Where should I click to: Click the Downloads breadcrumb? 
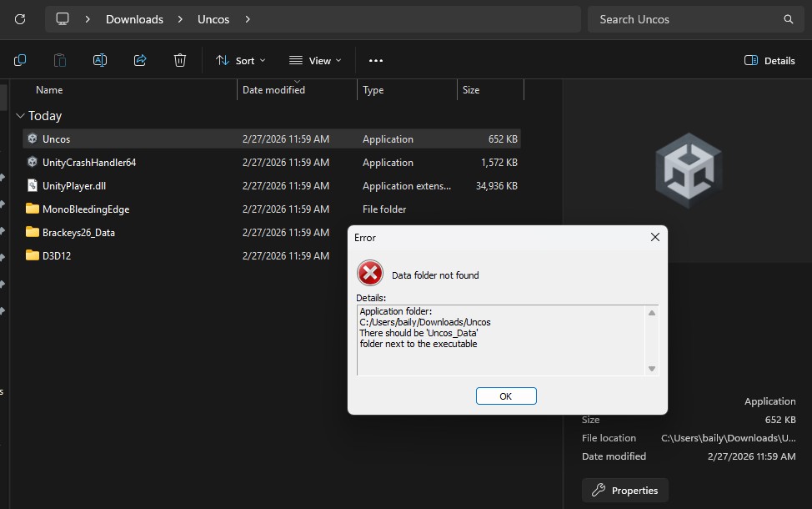tap(134, 19)
